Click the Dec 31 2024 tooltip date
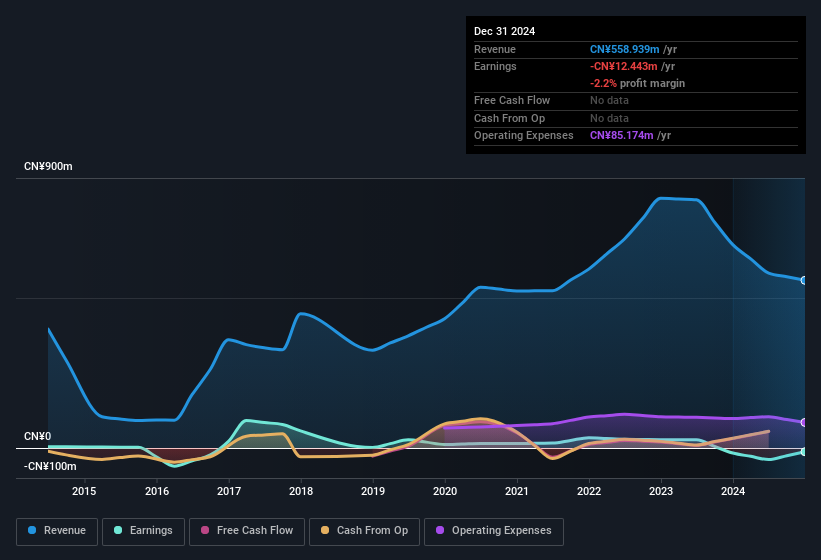Viewport: 821px width, 560px height. click(x=504, y=31)
